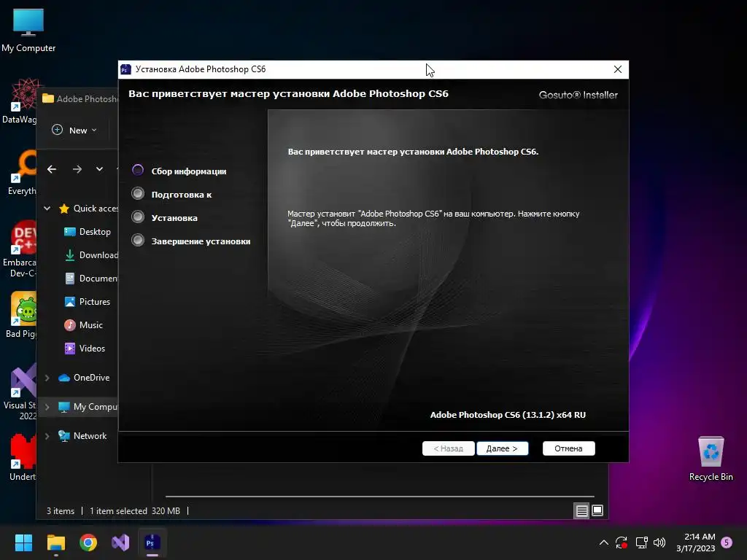Cancel setup with the Отмена button
The width and height of the screenshot is (747, 560).
(568, 448)
